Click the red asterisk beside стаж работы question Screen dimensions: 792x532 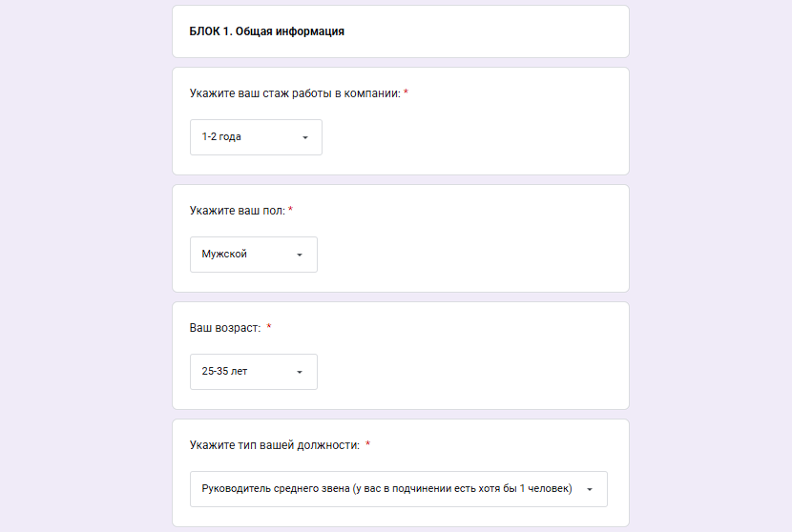click(406, 93)
